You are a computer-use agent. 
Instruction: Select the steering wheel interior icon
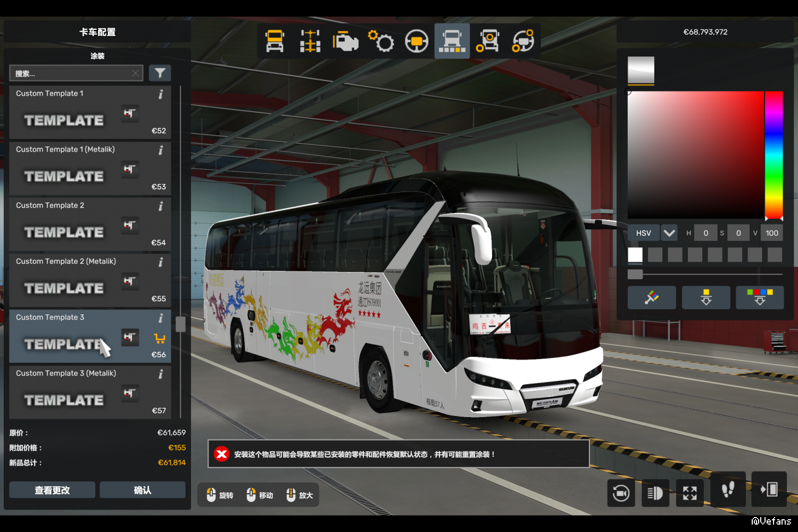tap(417, 41)
